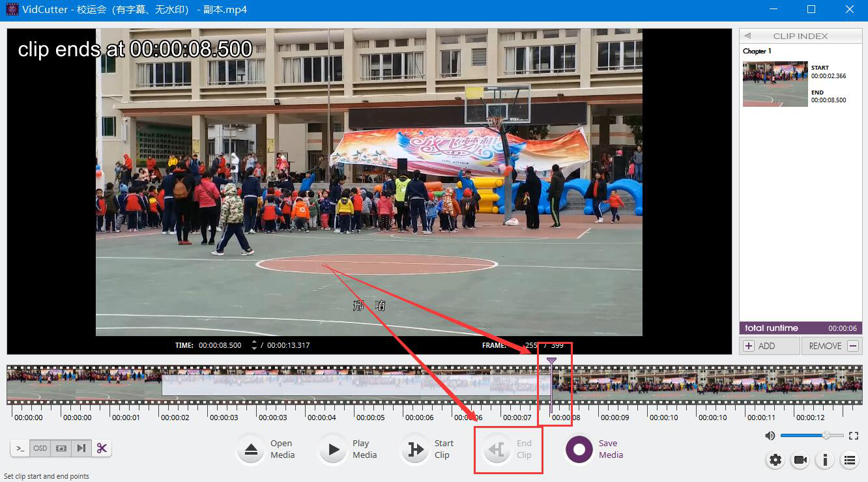The height and width of the screenshot is (482, 868).
Task: Mute audio with the speaker icon
Action: point(770,435)
